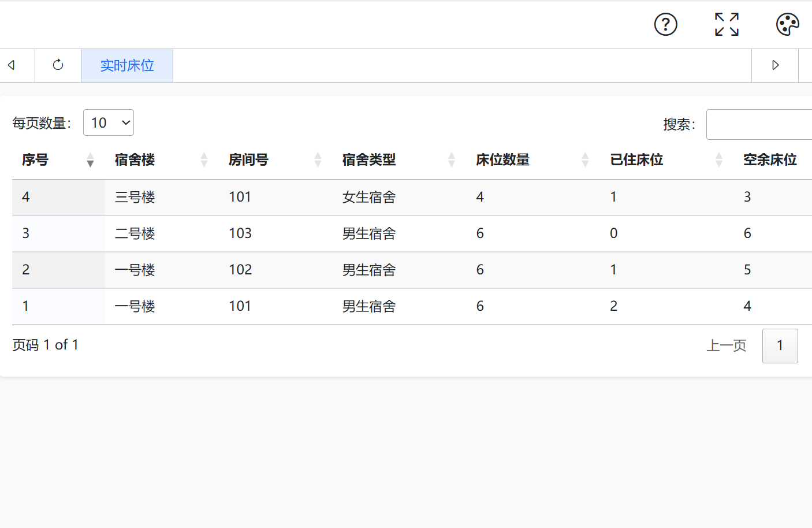Click the refresh tab icon
Viewport: 812px width, 528px height.
click(58, 65)
